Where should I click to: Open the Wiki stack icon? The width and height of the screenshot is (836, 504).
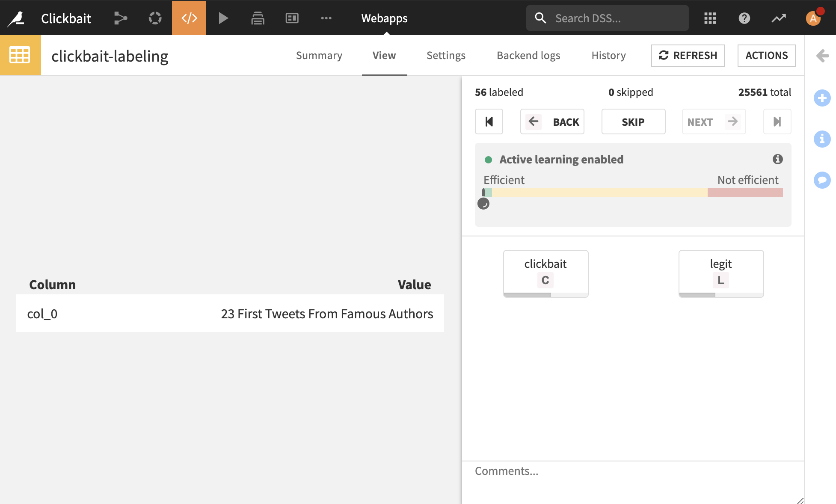pos(258,18)
